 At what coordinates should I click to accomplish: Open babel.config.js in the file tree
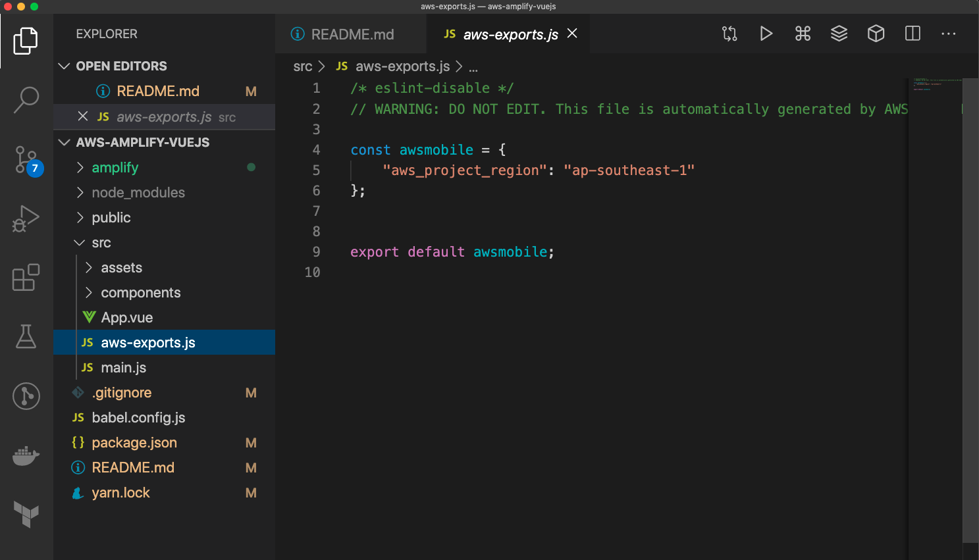[x=164, y=417]
